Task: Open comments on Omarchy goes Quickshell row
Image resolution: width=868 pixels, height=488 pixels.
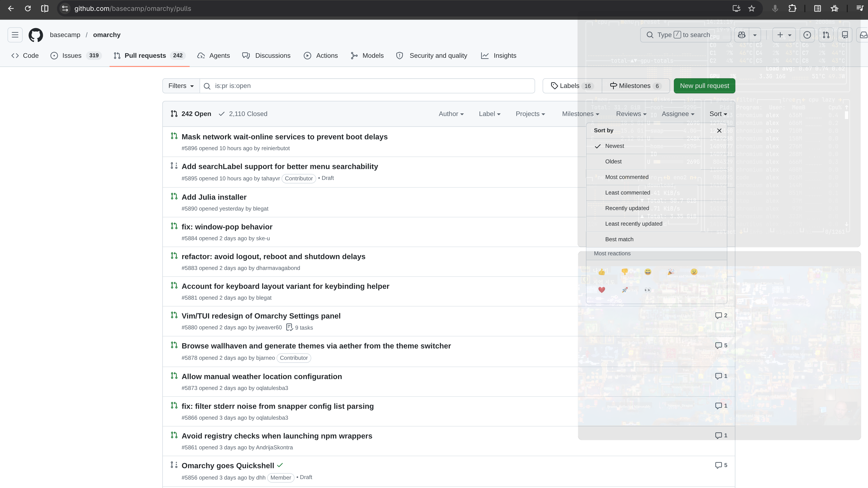Action: tap(721, 465)
